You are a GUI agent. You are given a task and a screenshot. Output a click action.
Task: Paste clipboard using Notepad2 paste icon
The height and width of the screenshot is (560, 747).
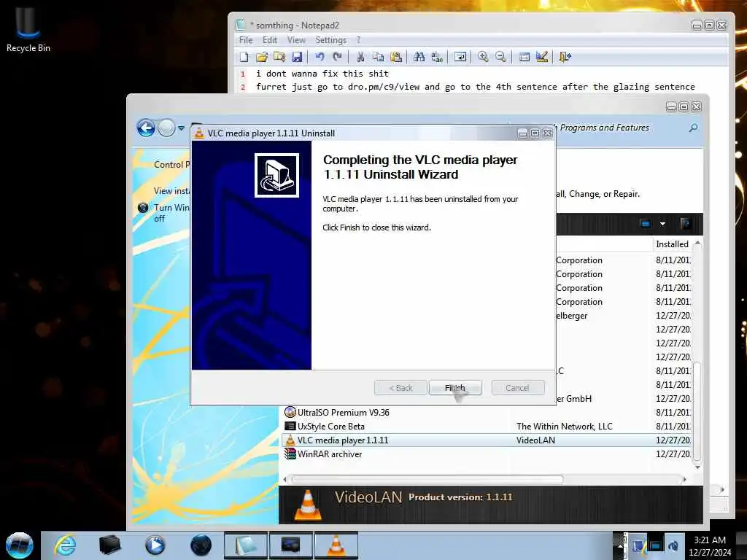tap(396, 57)
